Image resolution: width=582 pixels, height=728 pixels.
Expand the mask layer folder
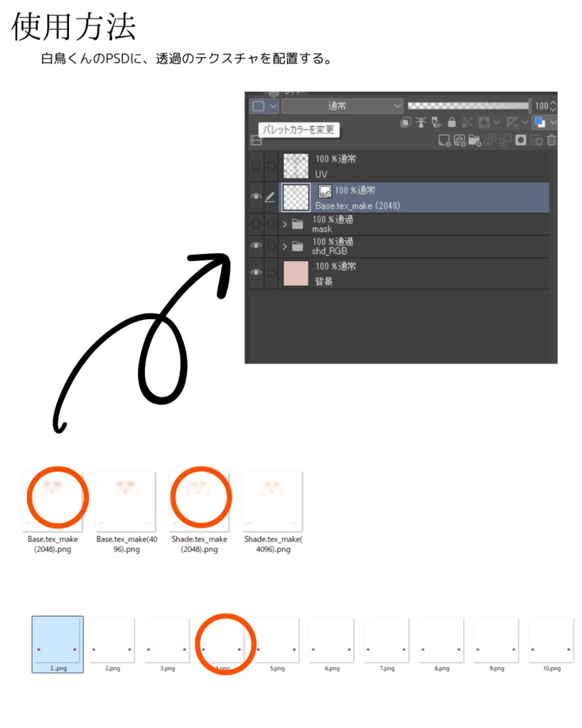[284, 224]
